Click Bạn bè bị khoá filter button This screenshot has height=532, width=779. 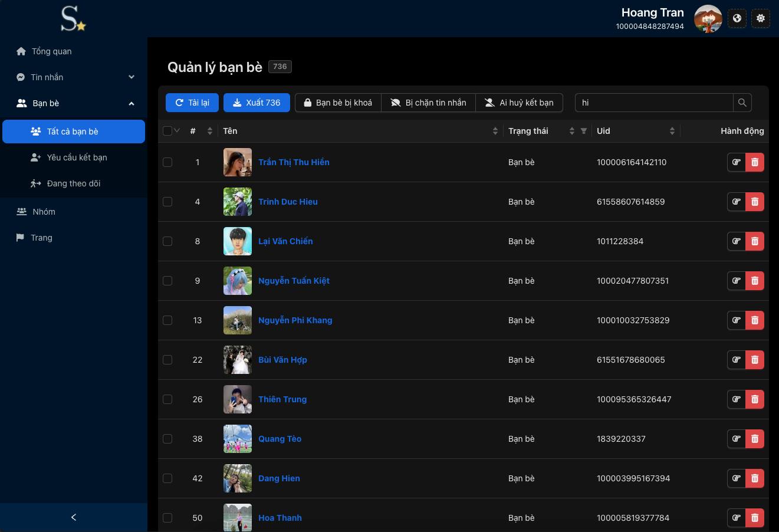[x=338, y=103]
